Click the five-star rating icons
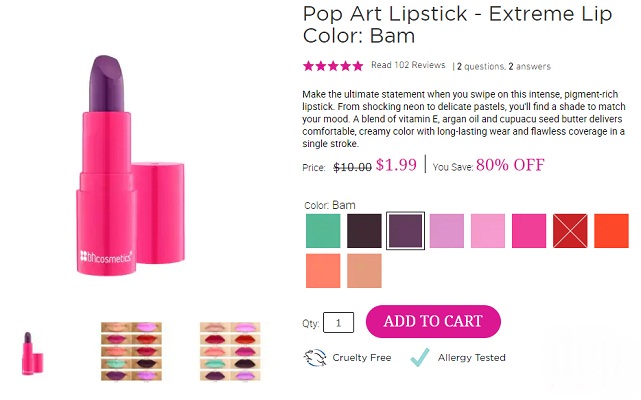 (x=333, y=66)
